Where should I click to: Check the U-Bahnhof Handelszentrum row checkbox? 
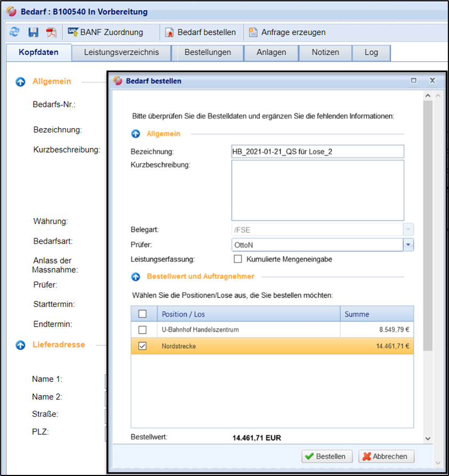(x=142, y=330)
